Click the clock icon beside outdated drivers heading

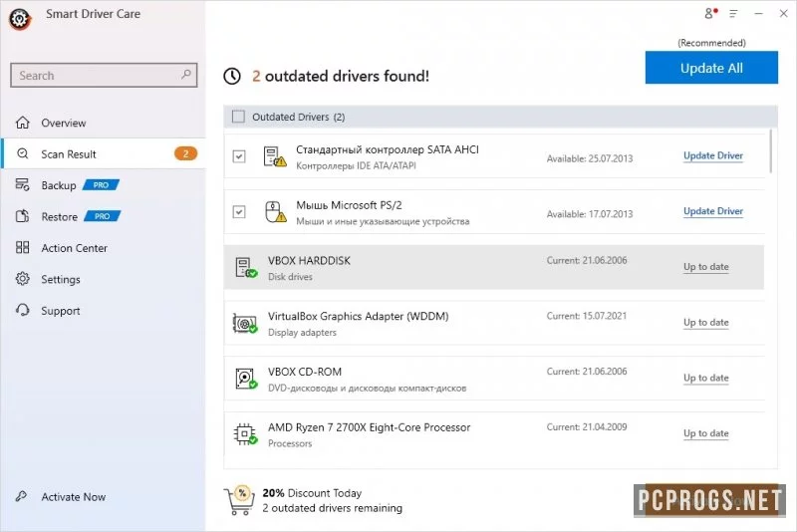pyautogui.click(x=232, y=77)
